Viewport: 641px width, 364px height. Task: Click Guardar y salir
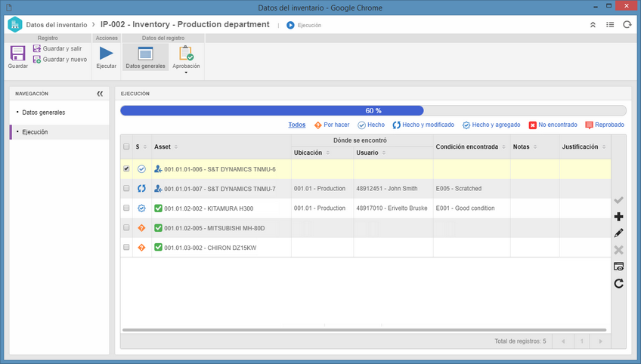57,48
